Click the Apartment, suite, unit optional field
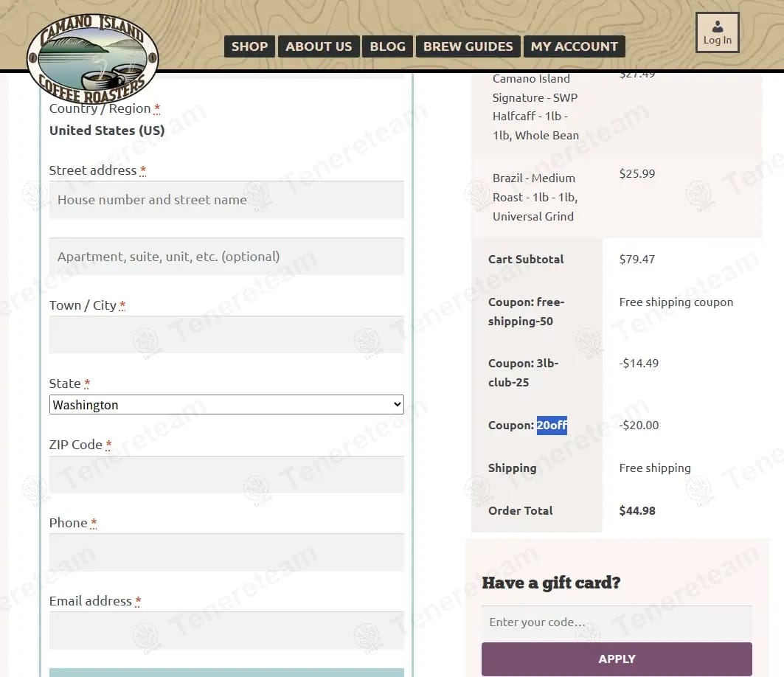 point(226,257)
